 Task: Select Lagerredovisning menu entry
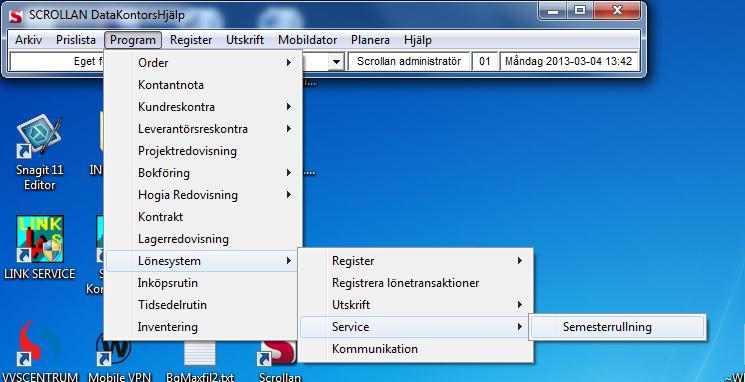[203, 239]
